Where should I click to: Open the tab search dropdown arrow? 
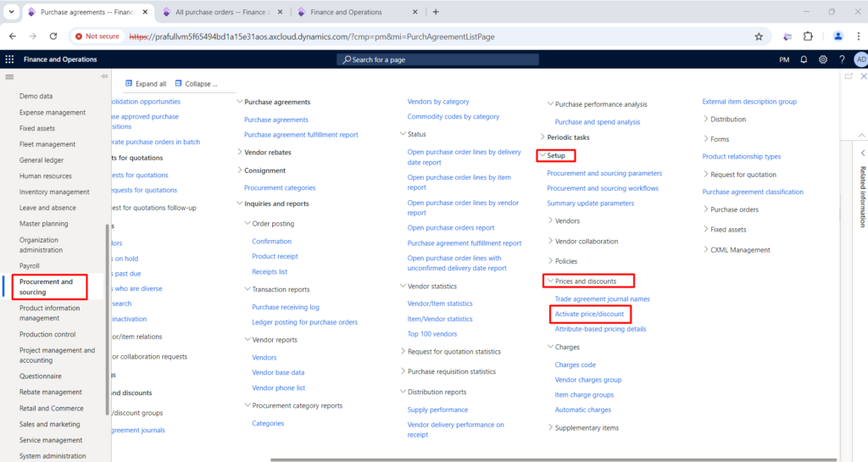(x=11, y=12)
